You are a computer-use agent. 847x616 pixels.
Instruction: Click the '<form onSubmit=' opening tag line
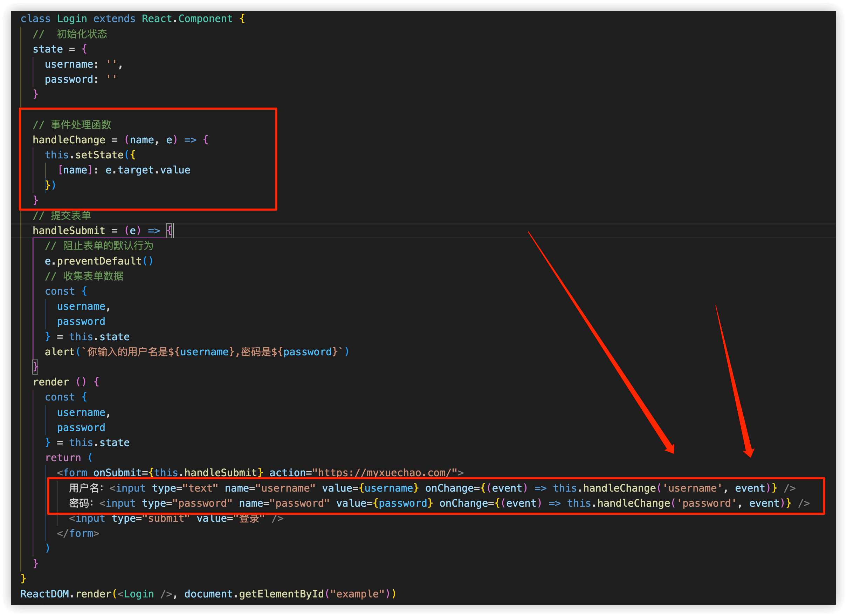260,473
